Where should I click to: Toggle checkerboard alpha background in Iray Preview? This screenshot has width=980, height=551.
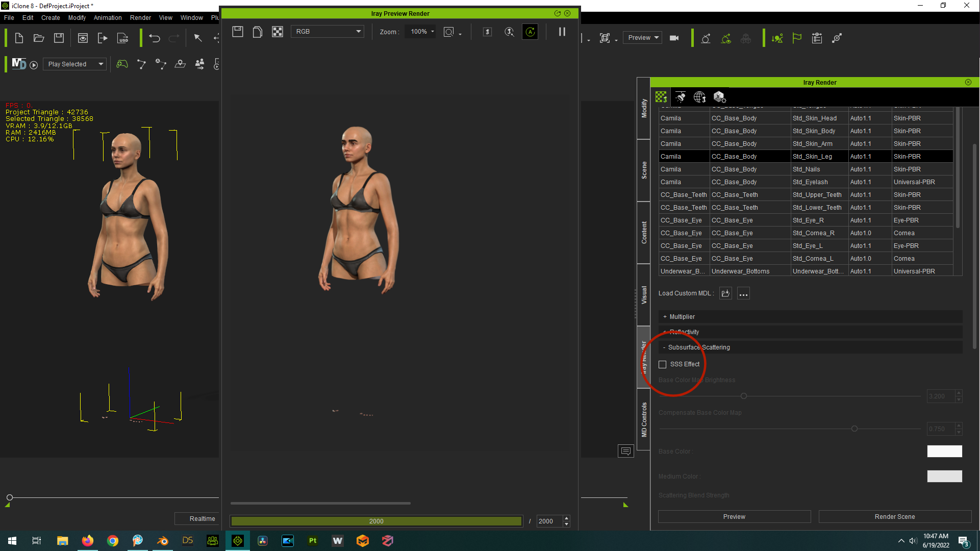[x=277, y=32]
